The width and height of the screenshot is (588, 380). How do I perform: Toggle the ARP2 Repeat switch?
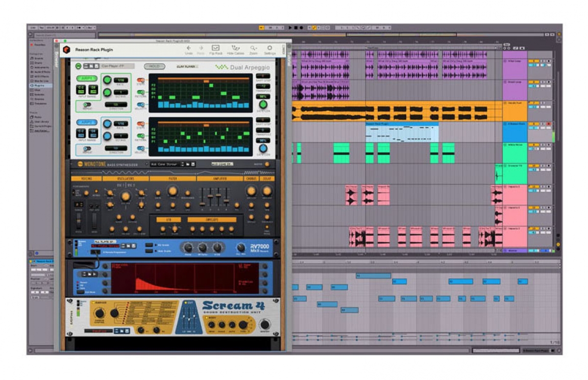pos(87,148)
